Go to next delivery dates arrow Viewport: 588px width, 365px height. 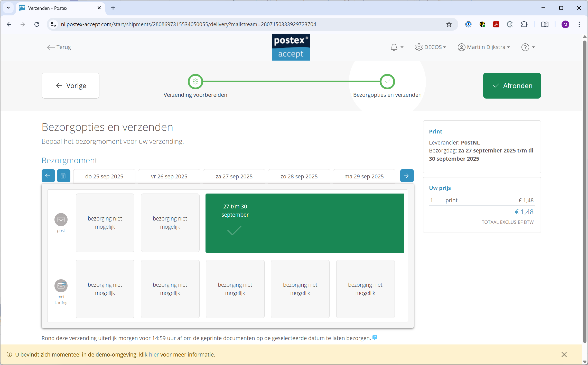(x=407, y=176)
